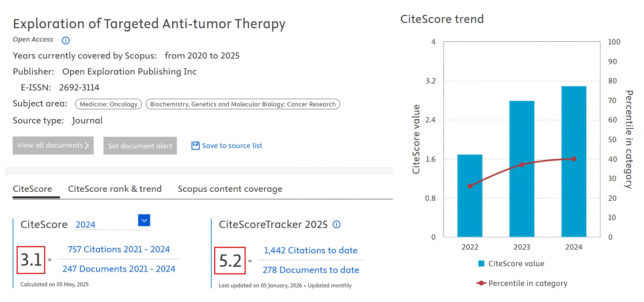Viewport: 644px width, 302px height.
Task: Click the CiteScoreTracker 2025 info icon
Action: coord(337,224)
